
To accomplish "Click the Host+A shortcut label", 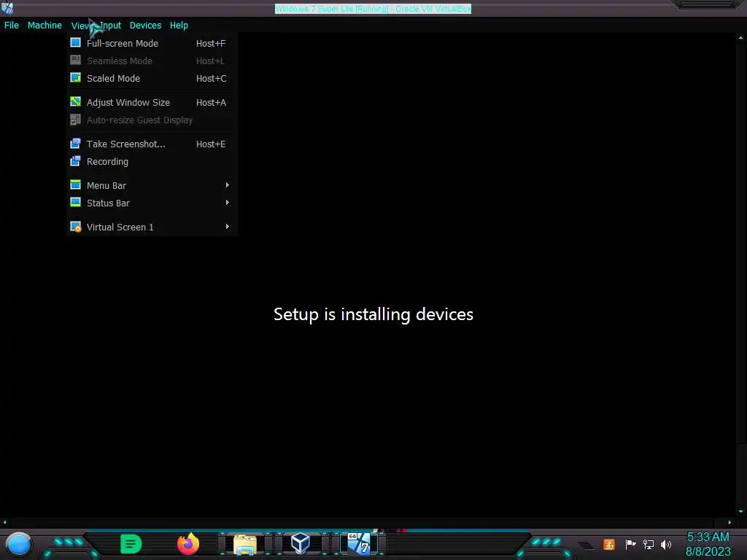I will [x=211, y=102].
